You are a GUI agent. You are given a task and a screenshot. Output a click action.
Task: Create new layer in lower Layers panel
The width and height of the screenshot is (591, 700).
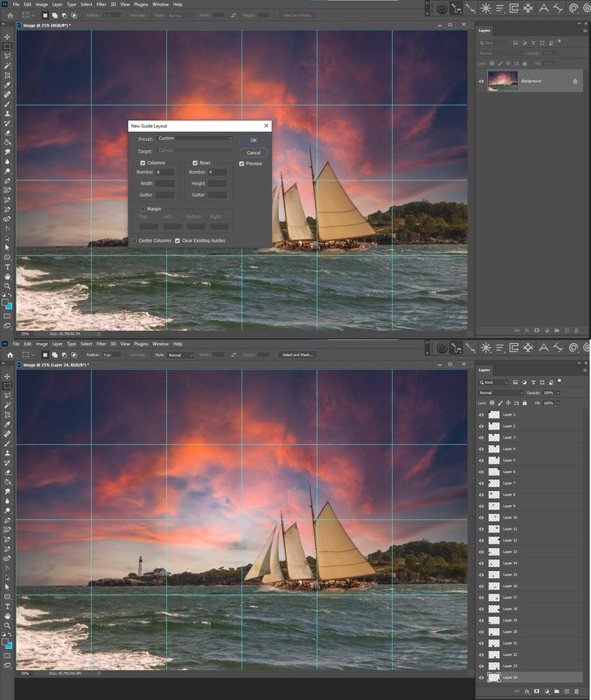pos(566,692)
